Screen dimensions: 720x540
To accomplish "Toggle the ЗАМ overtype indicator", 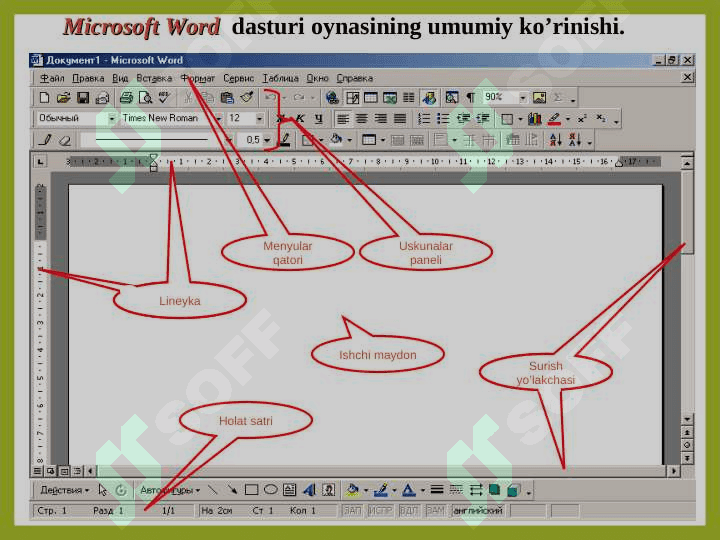I will click(x=436, y=511).
